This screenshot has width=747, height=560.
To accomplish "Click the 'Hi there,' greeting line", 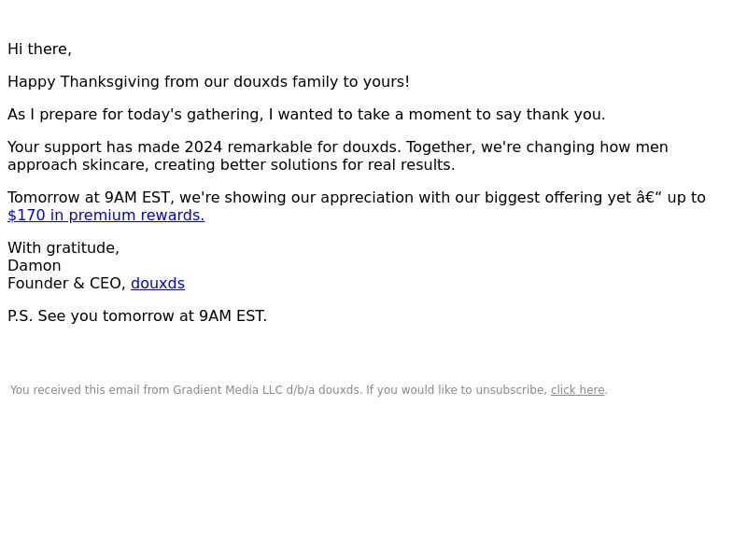I will [x=39, y=49].
